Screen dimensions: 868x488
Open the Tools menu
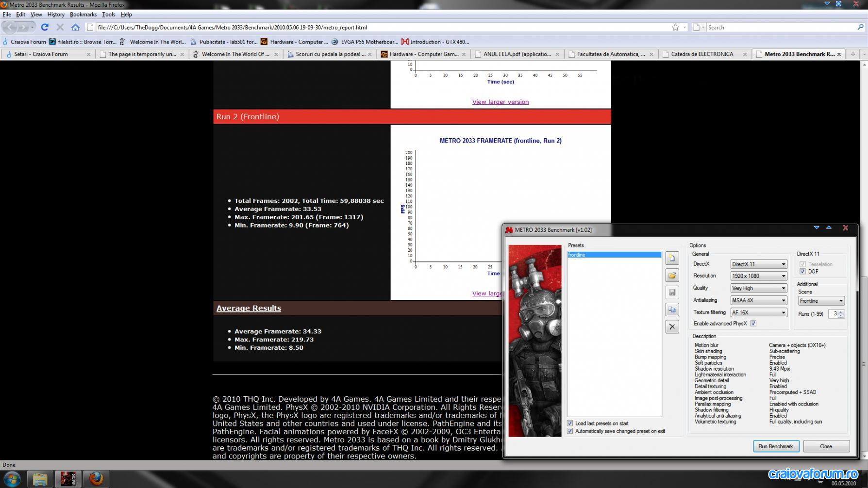(109, 15)
